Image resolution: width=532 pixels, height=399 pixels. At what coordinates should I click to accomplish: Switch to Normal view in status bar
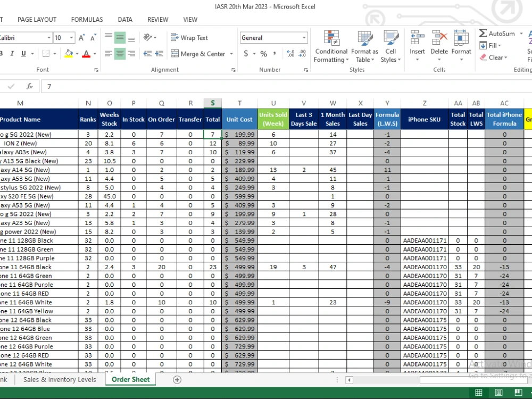[x=479, y=393]
